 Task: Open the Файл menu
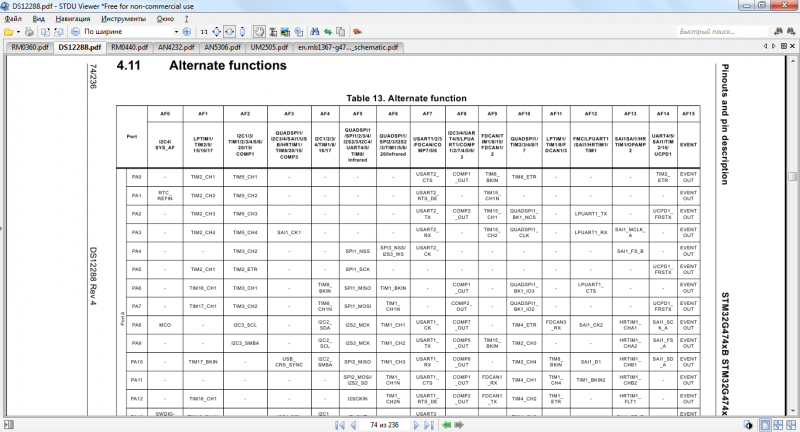(13, 18)
